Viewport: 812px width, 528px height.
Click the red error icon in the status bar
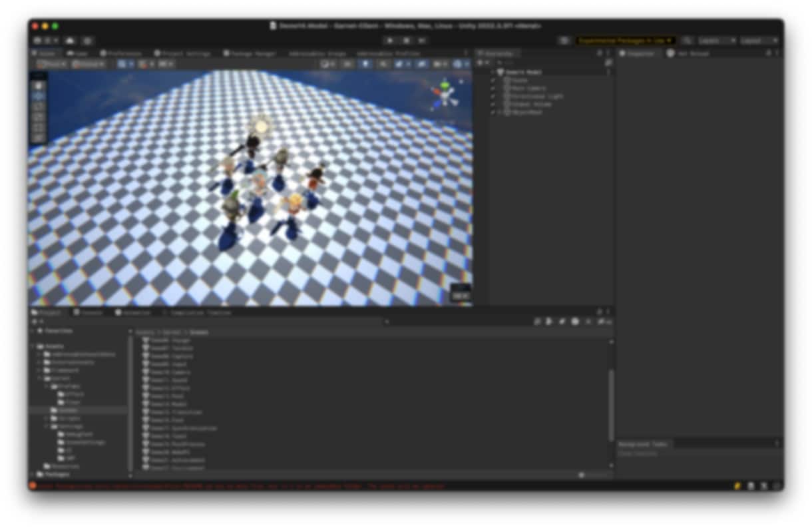33,486
